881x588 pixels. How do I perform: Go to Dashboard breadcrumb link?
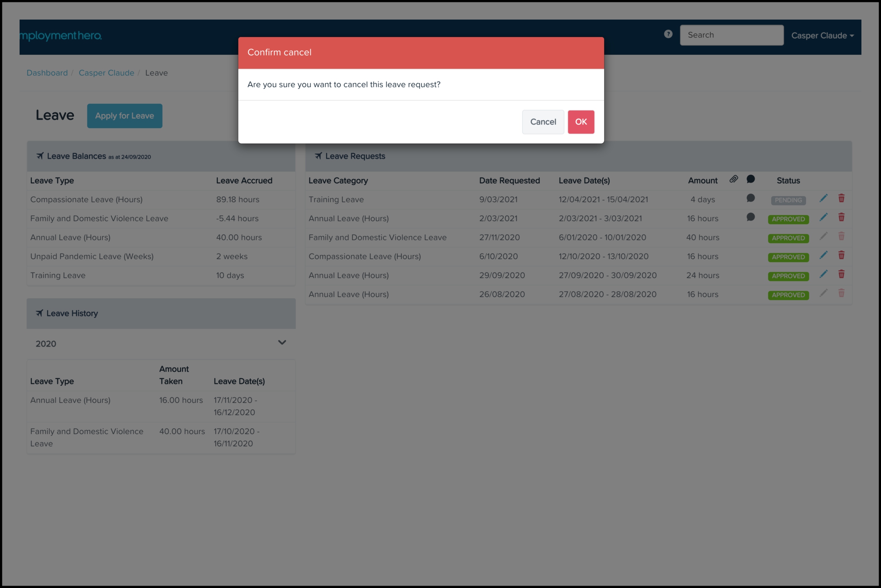tap(47, 73)
